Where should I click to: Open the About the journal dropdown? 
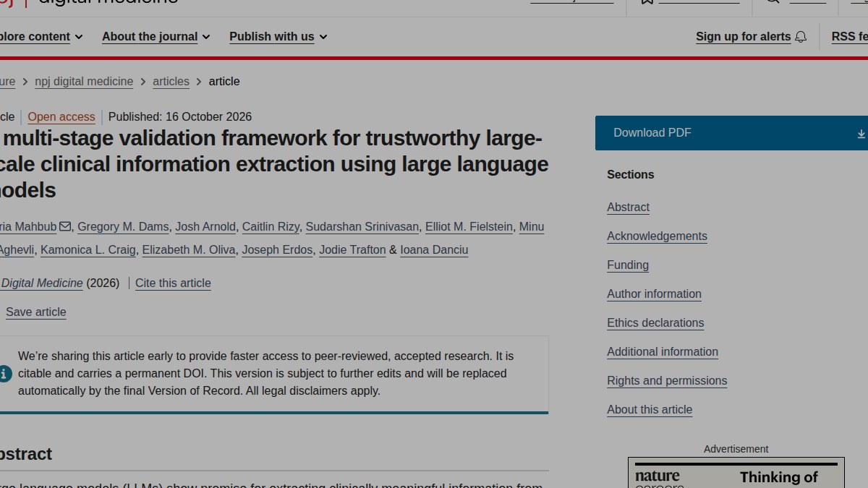pyautogui.click(x=156, y=37)
